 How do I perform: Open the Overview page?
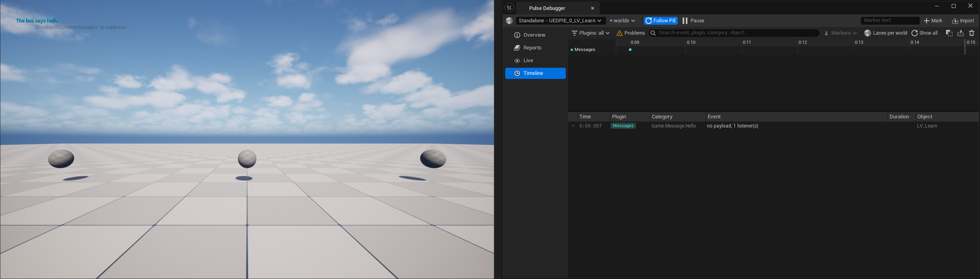pyautogui.click(x=535, y=35)
